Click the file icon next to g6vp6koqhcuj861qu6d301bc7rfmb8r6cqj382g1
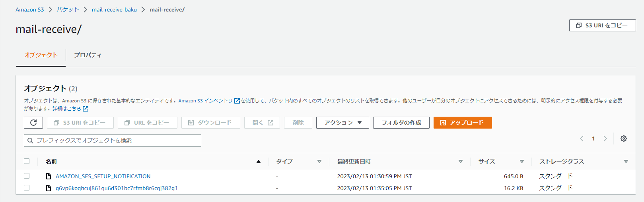Image resolution: width=644 pixels, height=202 pixels. [x=49, y=188]
